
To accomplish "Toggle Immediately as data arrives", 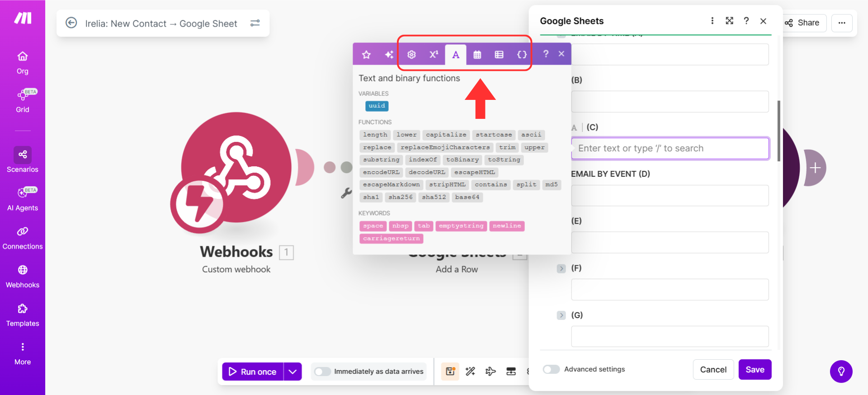I will point(323,371).
